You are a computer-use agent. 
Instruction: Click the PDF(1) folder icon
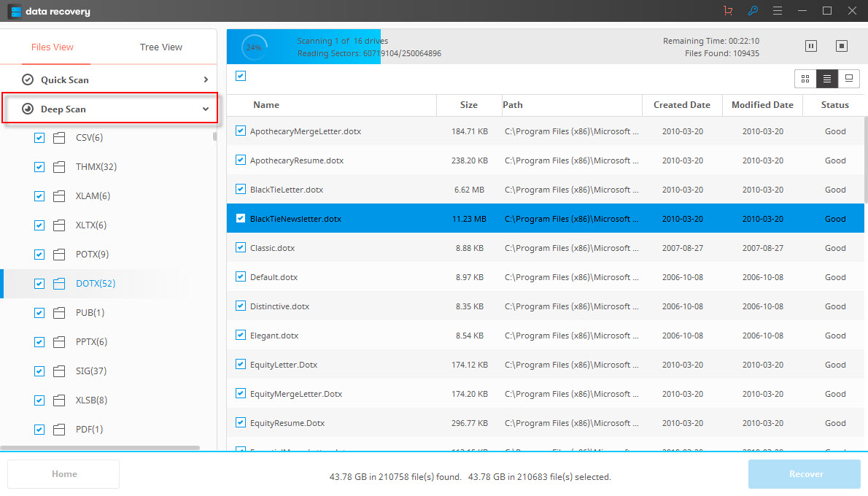click(x=59, y=430)
